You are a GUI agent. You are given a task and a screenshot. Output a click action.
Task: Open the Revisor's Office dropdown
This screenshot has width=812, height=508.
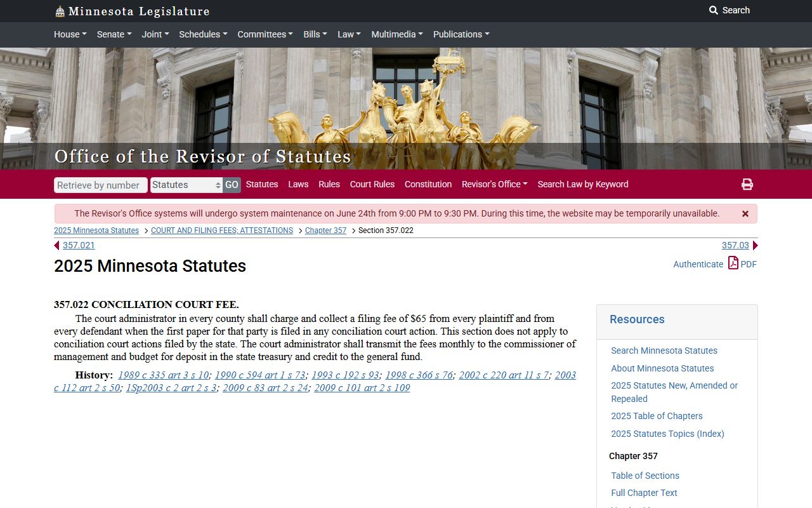(495, 184)
